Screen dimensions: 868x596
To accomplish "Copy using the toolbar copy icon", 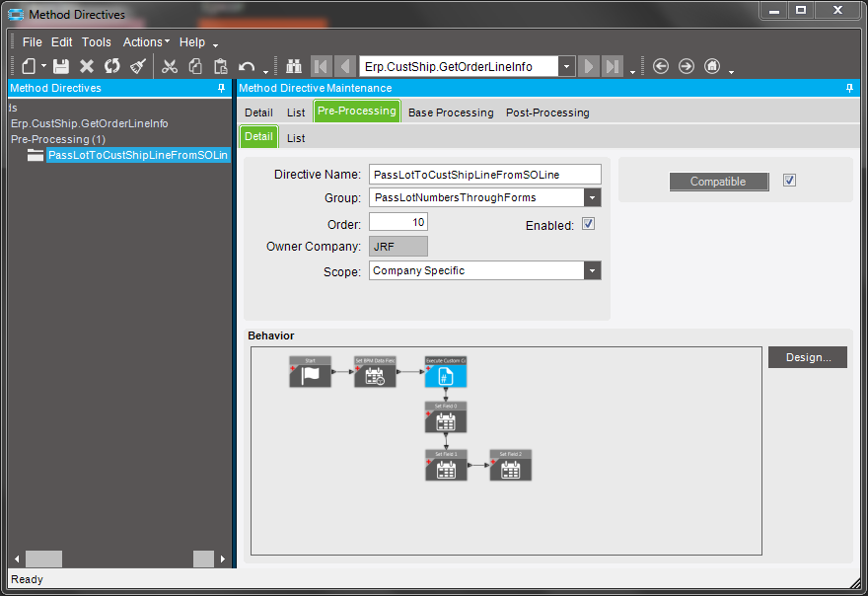I will point(195,66).
